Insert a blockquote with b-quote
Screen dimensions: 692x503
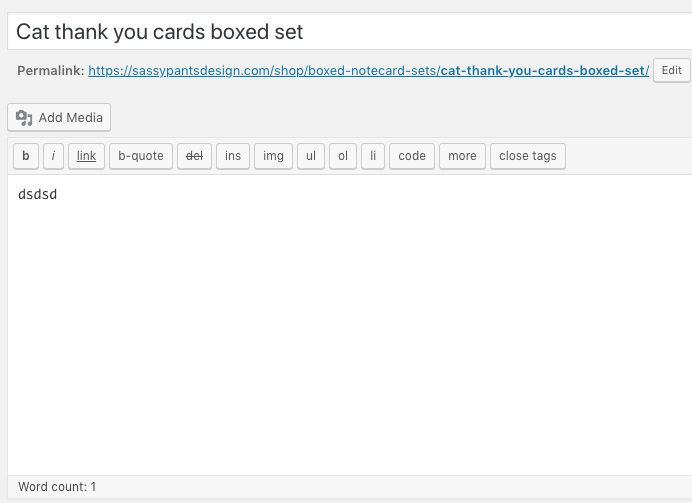tap(141, 156)
